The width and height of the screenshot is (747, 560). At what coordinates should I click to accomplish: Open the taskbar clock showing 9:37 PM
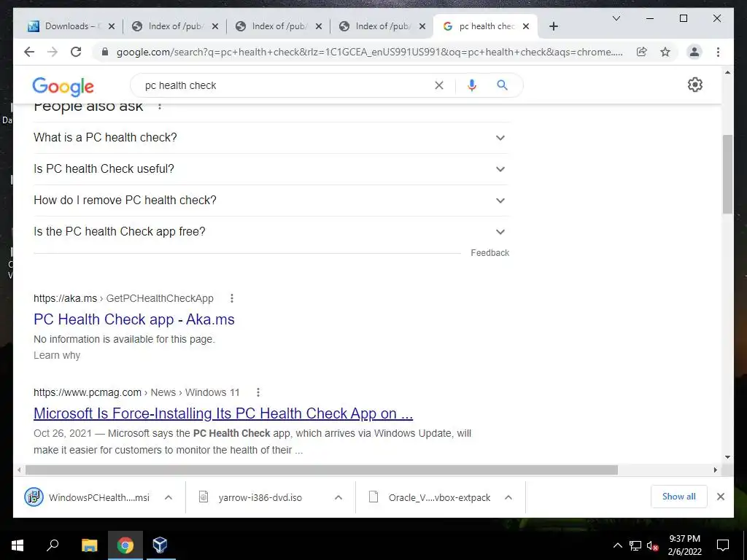684,545
